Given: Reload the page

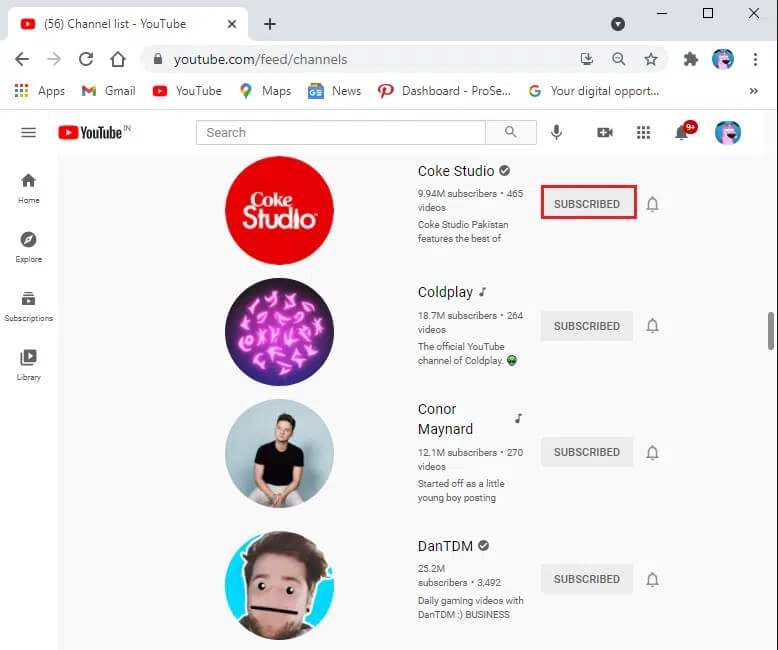Looking at the screenshot, I should [86, 60].
